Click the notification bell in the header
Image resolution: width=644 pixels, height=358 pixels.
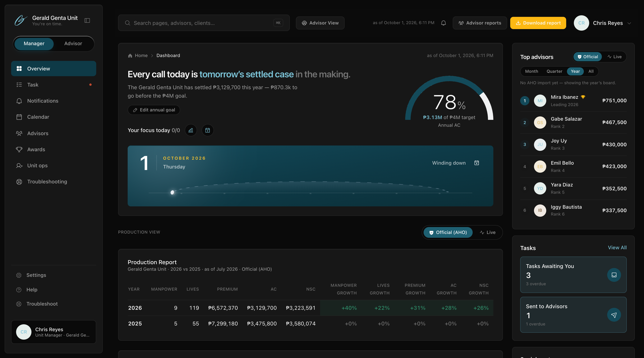click(443, 23)
